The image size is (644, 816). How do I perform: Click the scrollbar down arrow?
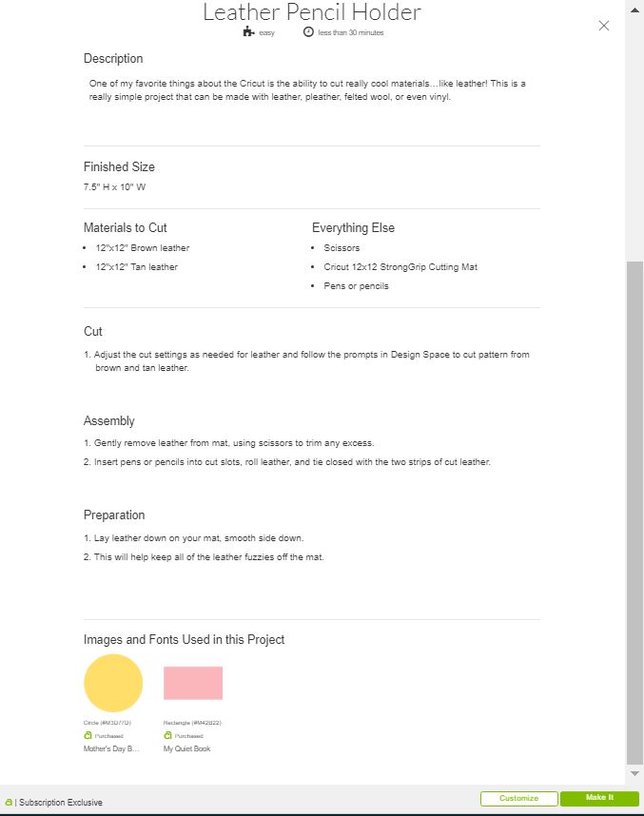(634, 773)
